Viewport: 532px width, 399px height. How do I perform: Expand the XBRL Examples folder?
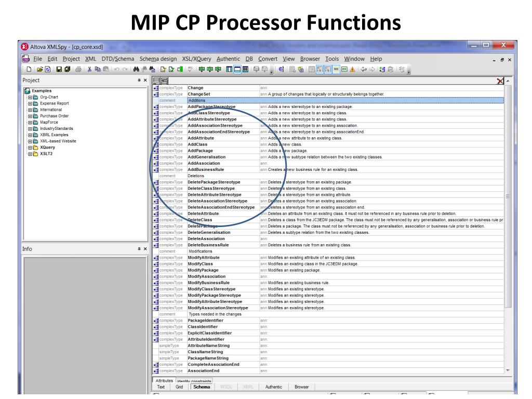point(30,135)
